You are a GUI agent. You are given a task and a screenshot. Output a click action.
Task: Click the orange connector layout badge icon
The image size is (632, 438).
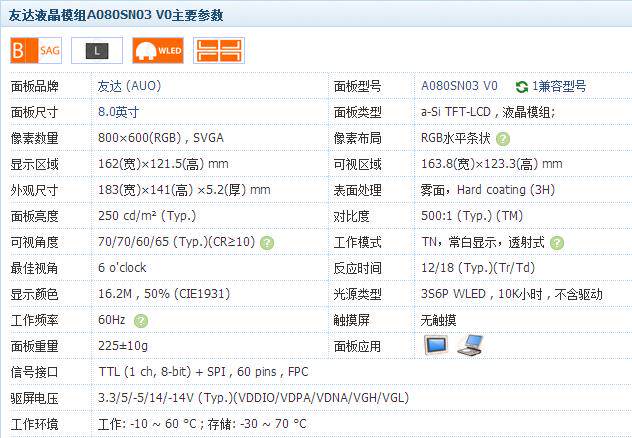219,50
